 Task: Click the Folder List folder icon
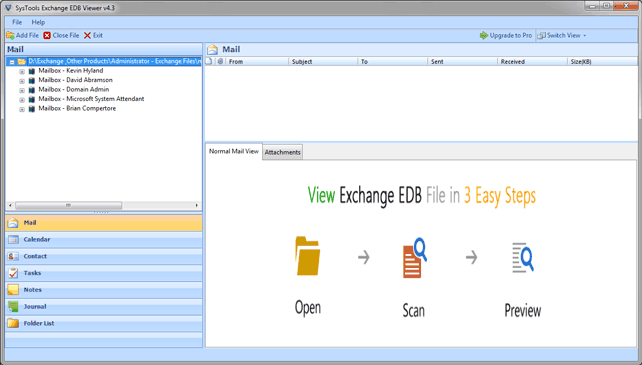tap(13, 324)
